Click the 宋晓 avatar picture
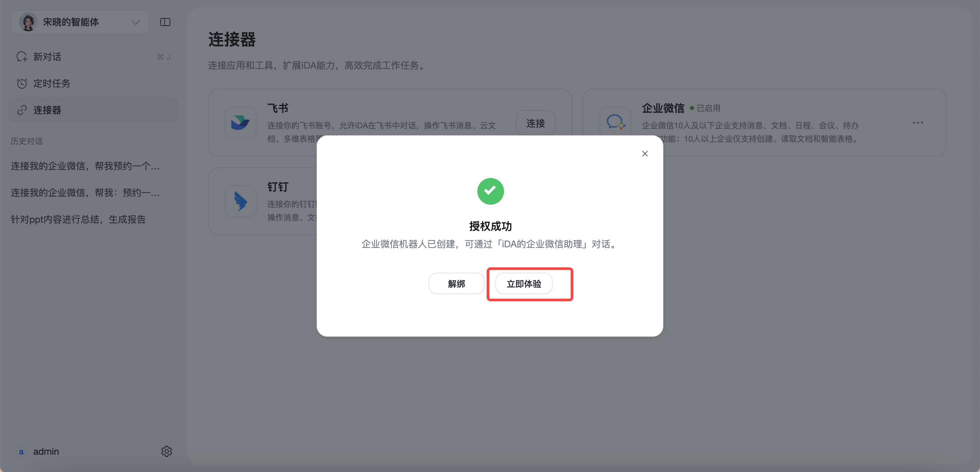This screenshot has width=980, height=472. (x=28, y=22)
